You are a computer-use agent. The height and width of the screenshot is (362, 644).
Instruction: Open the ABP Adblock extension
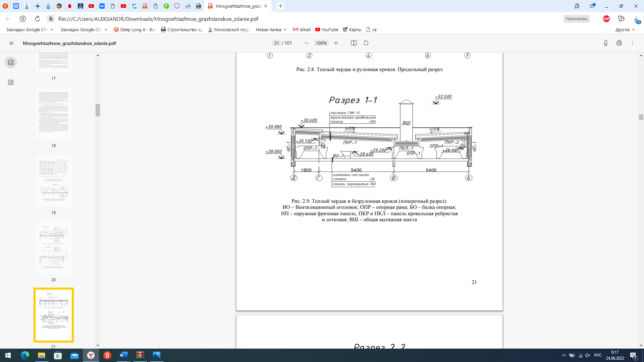606,19
